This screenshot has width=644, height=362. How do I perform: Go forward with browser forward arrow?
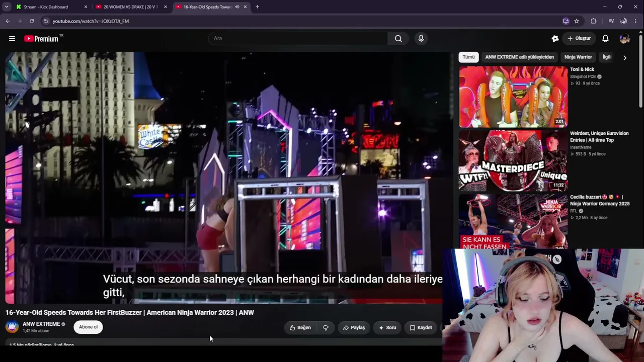(x=20, y=21)
